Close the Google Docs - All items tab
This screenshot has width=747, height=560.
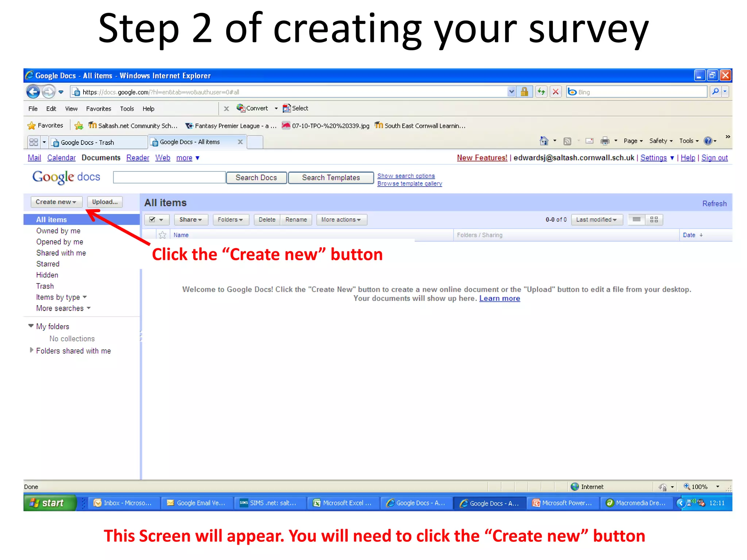[x=240, y=142]
